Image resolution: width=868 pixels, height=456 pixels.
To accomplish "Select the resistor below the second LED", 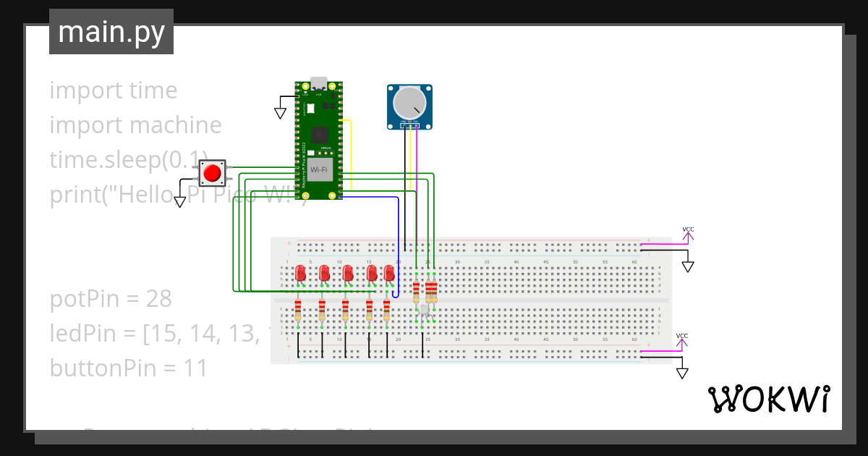I will tap(322, 311).
